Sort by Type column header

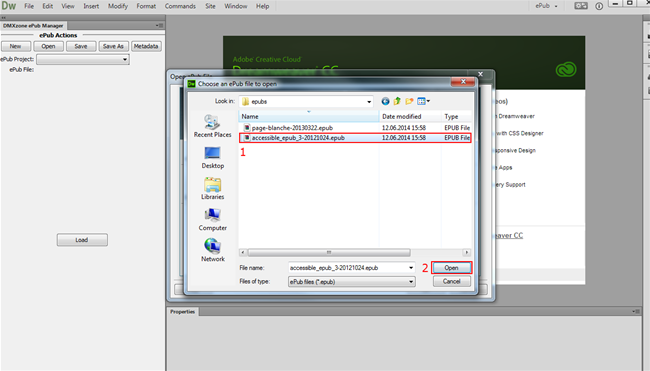[456, 116]
